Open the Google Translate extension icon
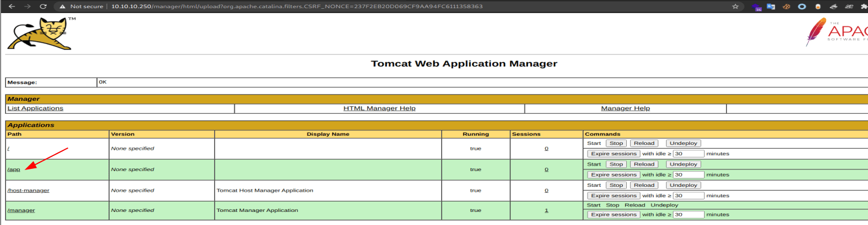The image size is (868, 225). coord(771,7)
